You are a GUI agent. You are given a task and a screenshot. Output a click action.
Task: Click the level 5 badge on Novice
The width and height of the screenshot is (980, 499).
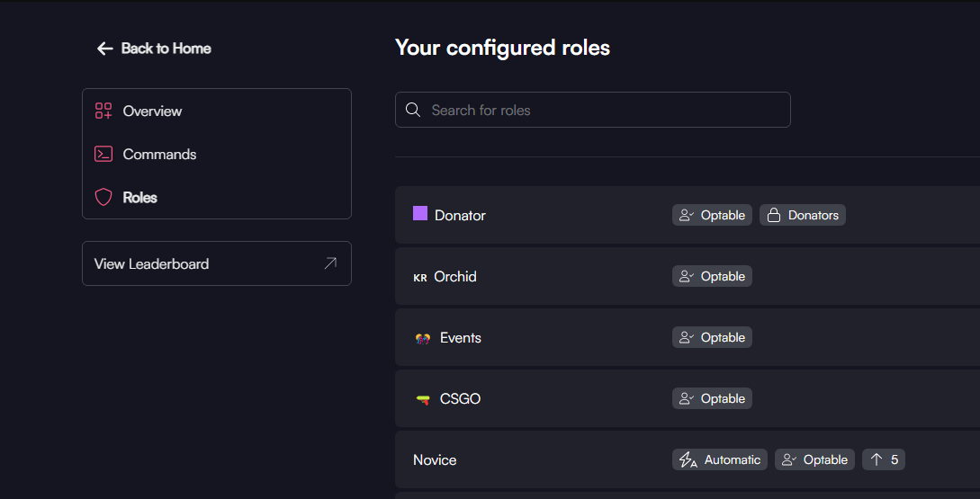pyautogui.click(x=884, y=460)
